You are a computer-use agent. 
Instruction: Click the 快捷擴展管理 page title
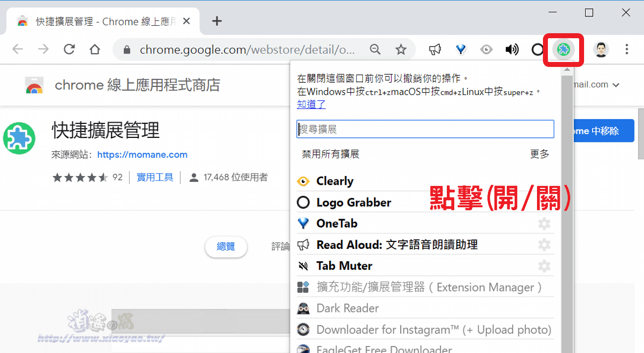pos(106,131)
